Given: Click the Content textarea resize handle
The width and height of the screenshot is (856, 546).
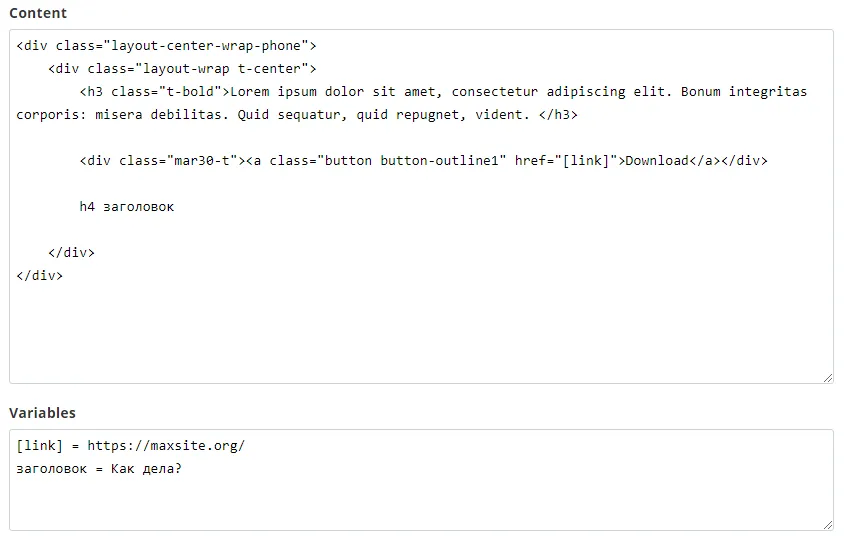Looking at the screenshot, I should coord(827,377).
